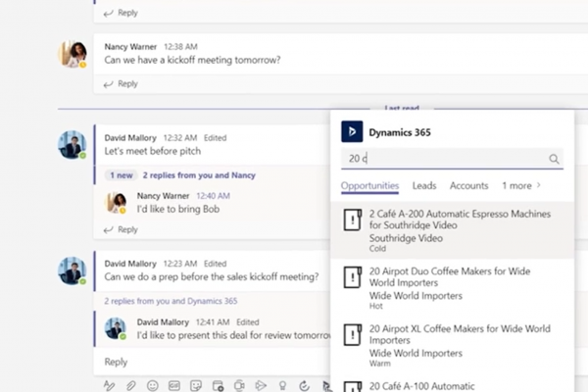Click icon beside Café A-100 Automatic opportunity
588x392 pixels.
tap(353, 387)
